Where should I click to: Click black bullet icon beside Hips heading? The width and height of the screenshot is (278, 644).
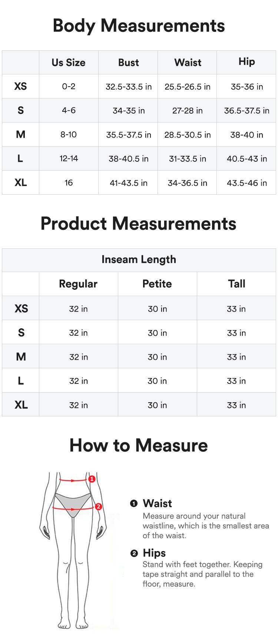coord(134,553)
